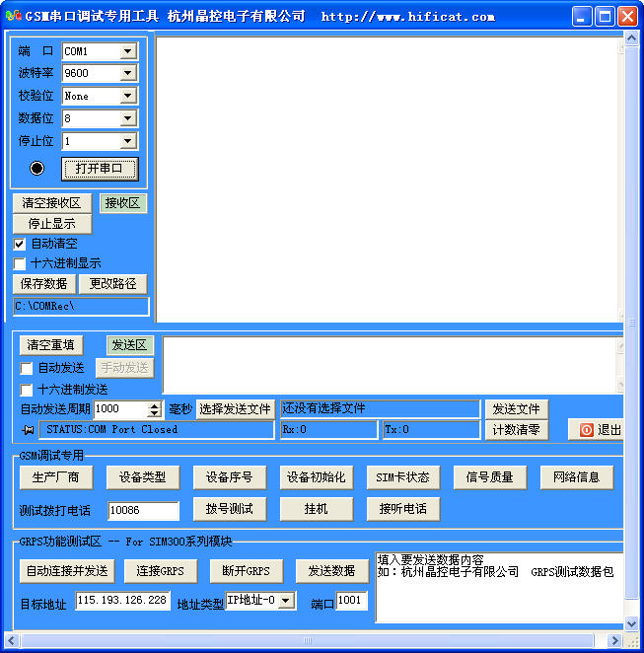Screen dimensions: 644x653
Task: Enable 自动发送 checkbox
Action: pos(27,369)
